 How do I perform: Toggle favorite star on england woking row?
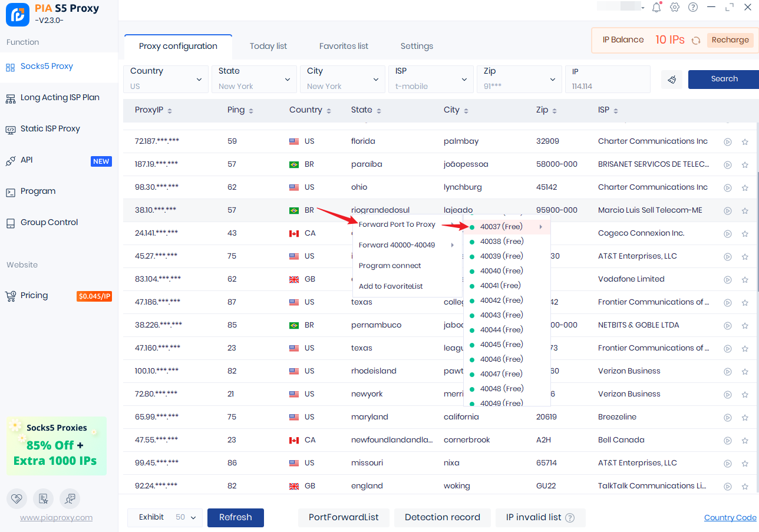[745, 486]
